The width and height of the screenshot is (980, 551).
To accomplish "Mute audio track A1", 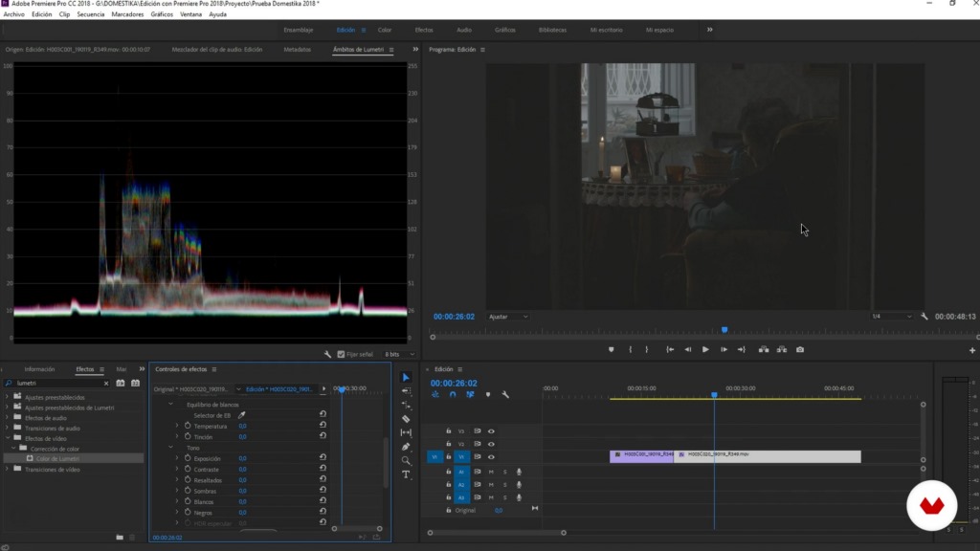I will coord(491,472).
